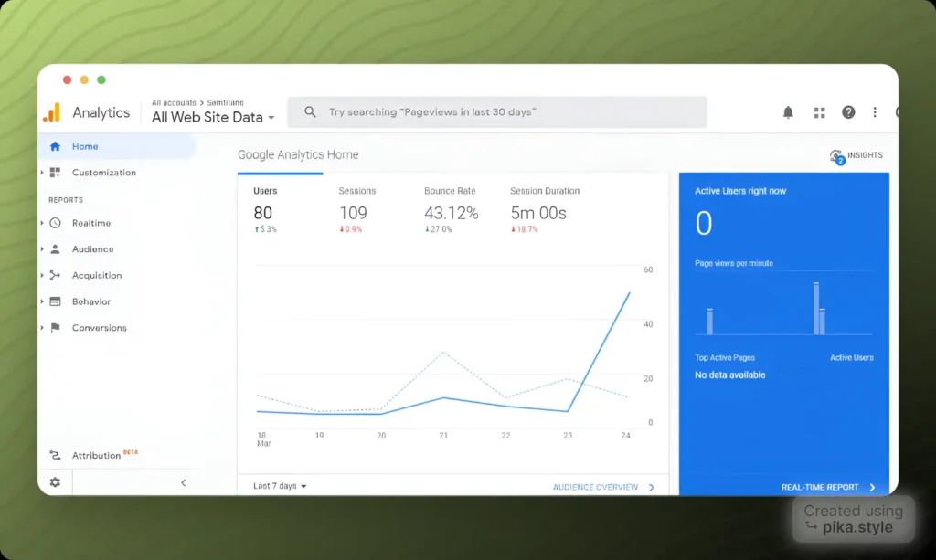Viewport: 936px width, 560px height.
Task: Open the Last 7 days date dropdown
Action: pyautogui.click(x=280, y=486)
